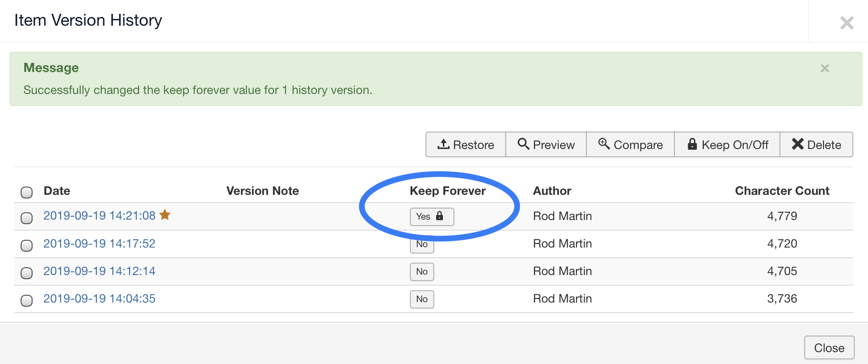Toggle the select-all checkbox in header

pos(27,192)
